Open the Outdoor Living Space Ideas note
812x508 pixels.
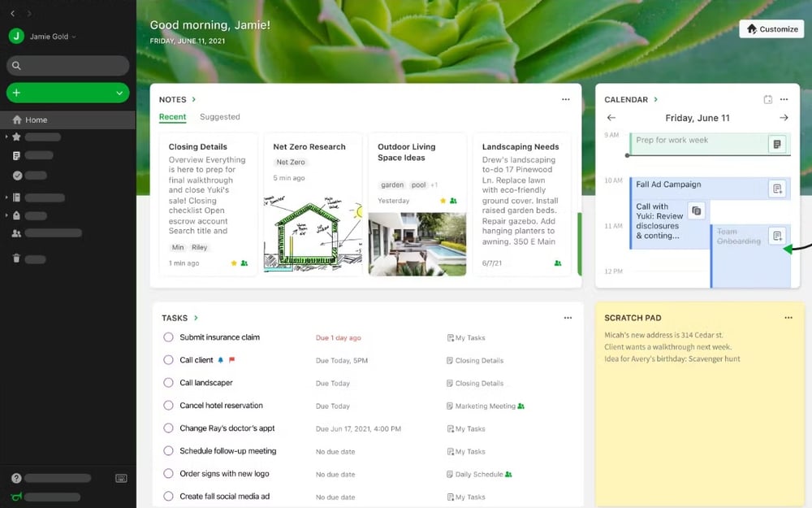[417, 205]
